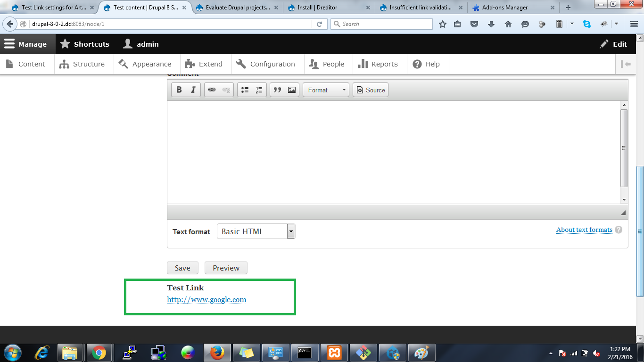644x362 pixels.
Task: Insert a bulleted list
Action: click(x=245, y=89)
